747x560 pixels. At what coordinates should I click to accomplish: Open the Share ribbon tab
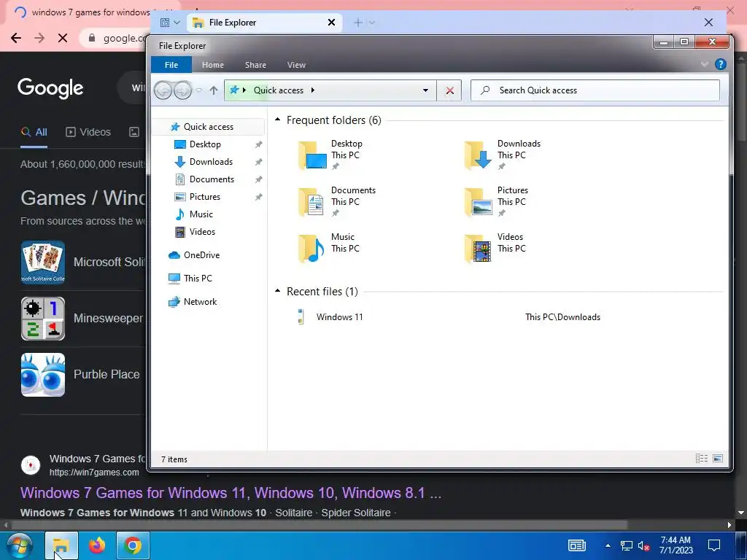[255, 65]
